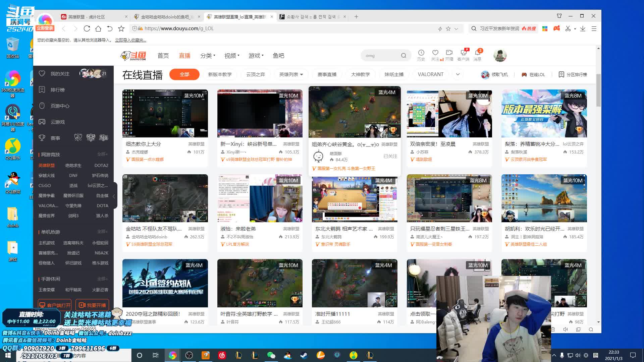644x362 pixels.
Task: Click the scissors screenshot tool icon
Action: [568, 28]
